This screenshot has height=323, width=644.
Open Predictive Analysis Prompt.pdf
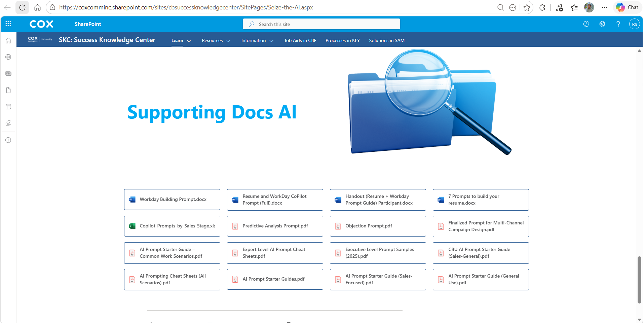click(x=275, y=226)
